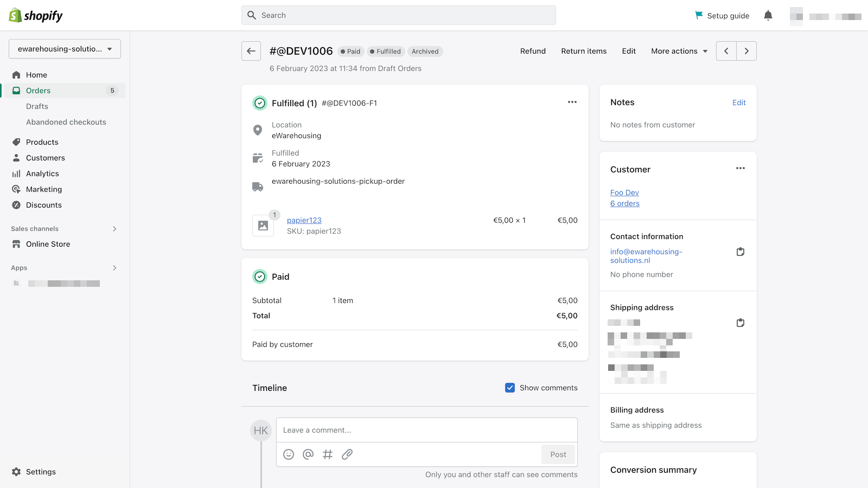Viewport: 868px width, 488px height.
Task: Click the Shopify logo
Action: (x=36, y=15)
